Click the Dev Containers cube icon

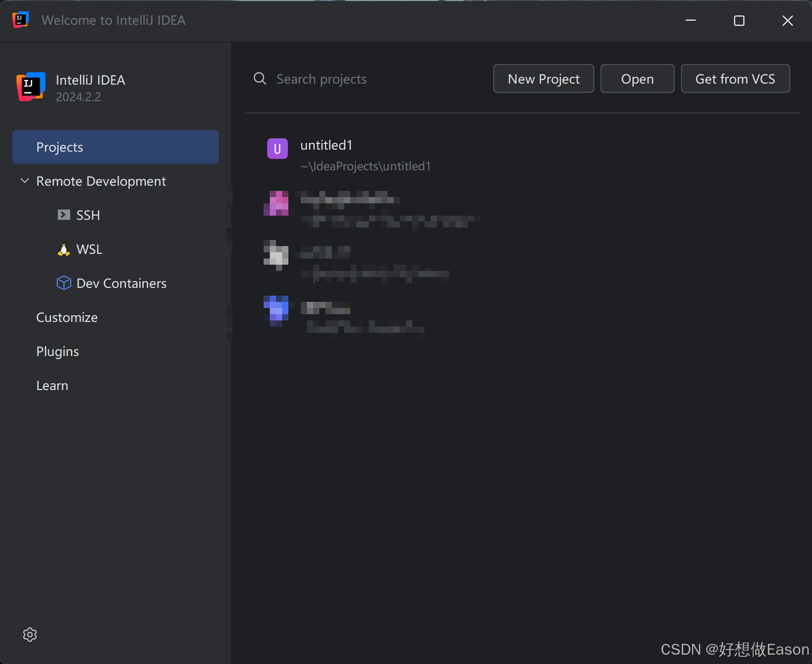63,283
